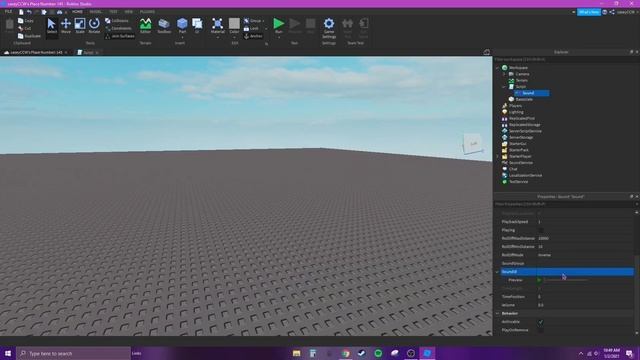Click the Explorer filter input field

(x=565, y=60)
